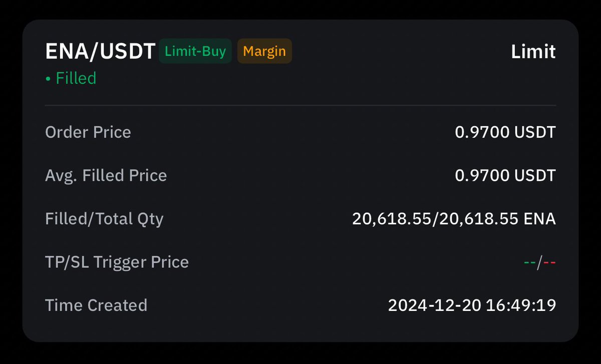
Task: Tap the green Filled status text
Action: coord(76,78)
